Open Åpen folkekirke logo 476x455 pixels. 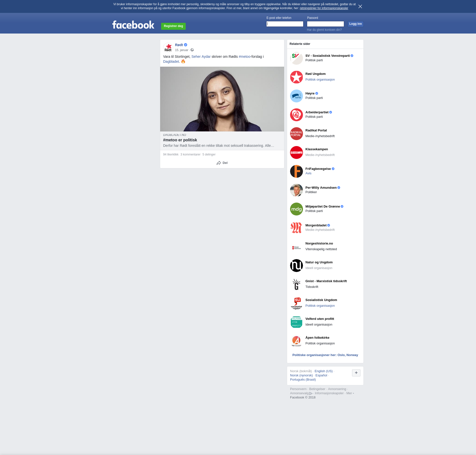(297, 341)
